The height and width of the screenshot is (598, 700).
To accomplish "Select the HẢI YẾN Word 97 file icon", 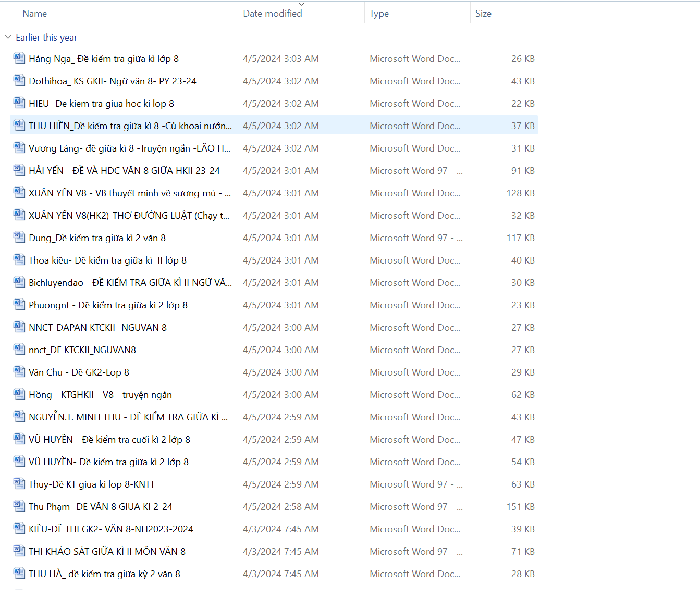I will point(19,170).
